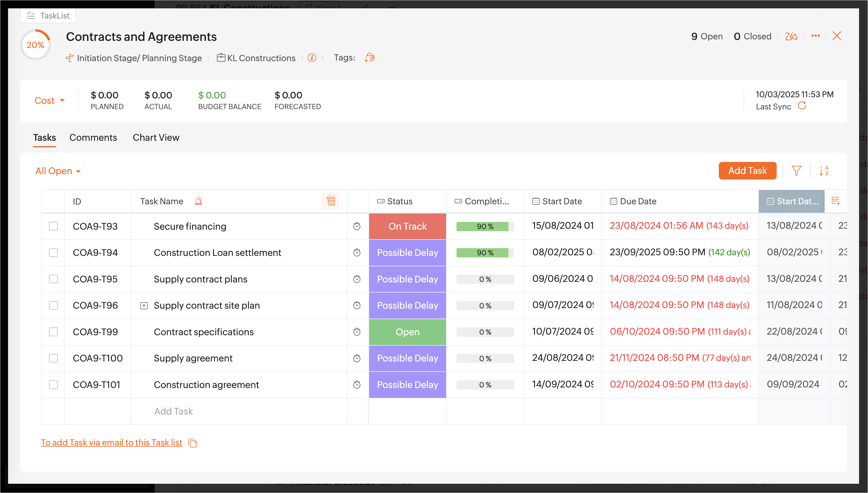This screenshot has height=493, width=868.
Task: Open the three-dots more options menu
Action: coord(815,36)
